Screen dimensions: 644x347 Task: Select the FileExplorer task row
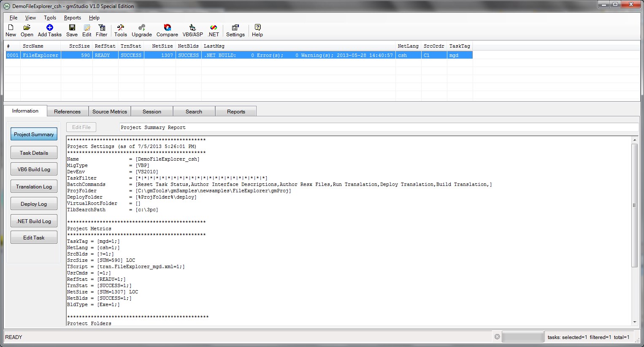[41, 55]
